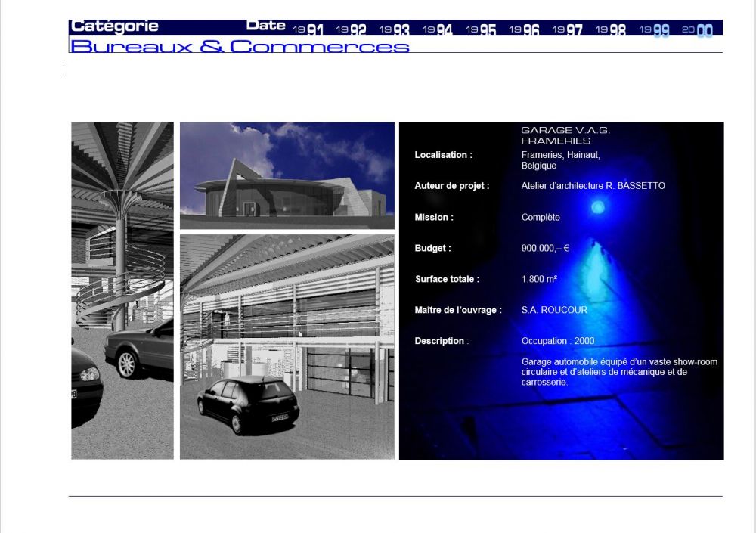The image size is (756, 533).
Task: Click the Maître de l'ouvrage label
Action: pos(458,310)
